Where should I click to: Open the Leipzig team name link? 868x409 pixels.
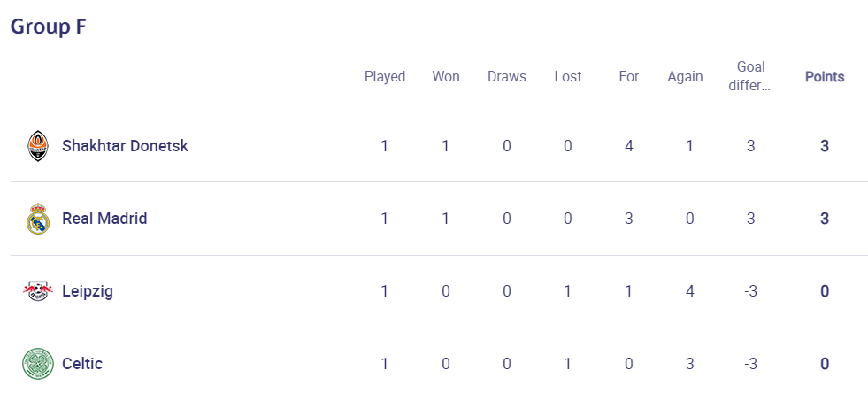pos(88,291)
